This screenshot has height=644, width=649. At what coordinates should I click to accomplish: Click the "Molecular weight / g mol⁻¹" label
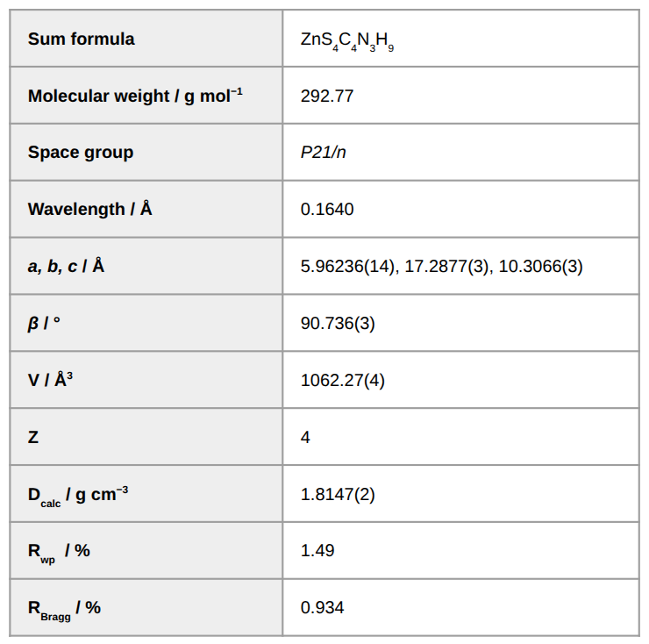[135, 96]
